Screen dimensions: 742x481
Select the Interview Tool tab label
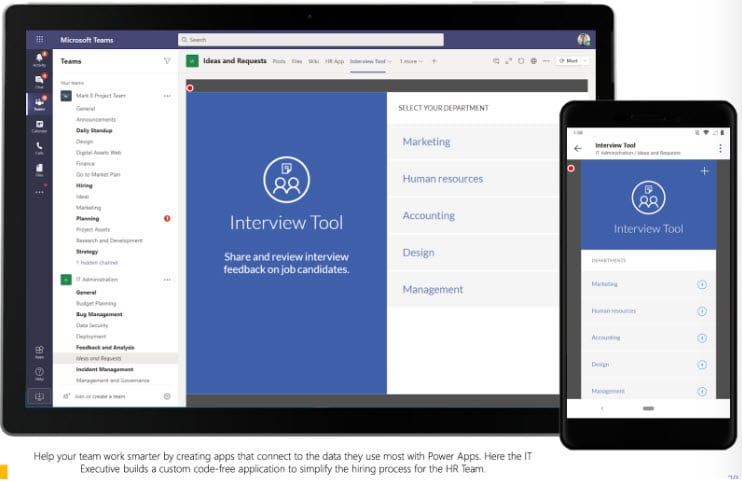(368, 61)
